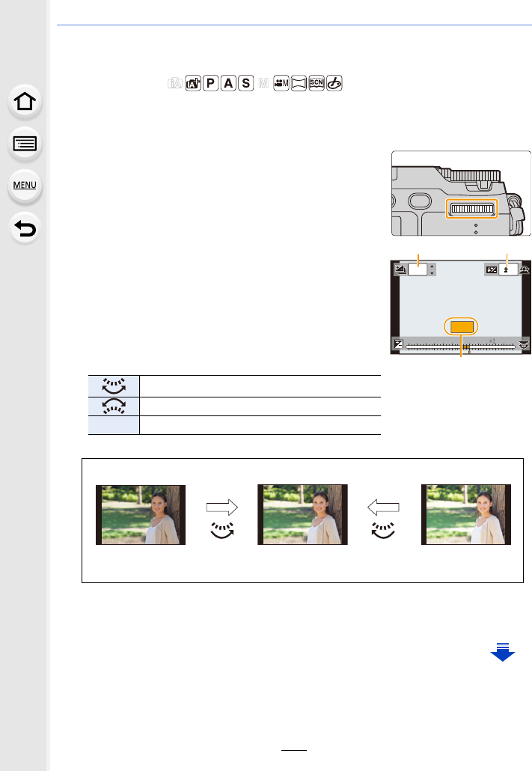
Task: Go to next page via blue arrow
Action: click(x=503, y=652)
